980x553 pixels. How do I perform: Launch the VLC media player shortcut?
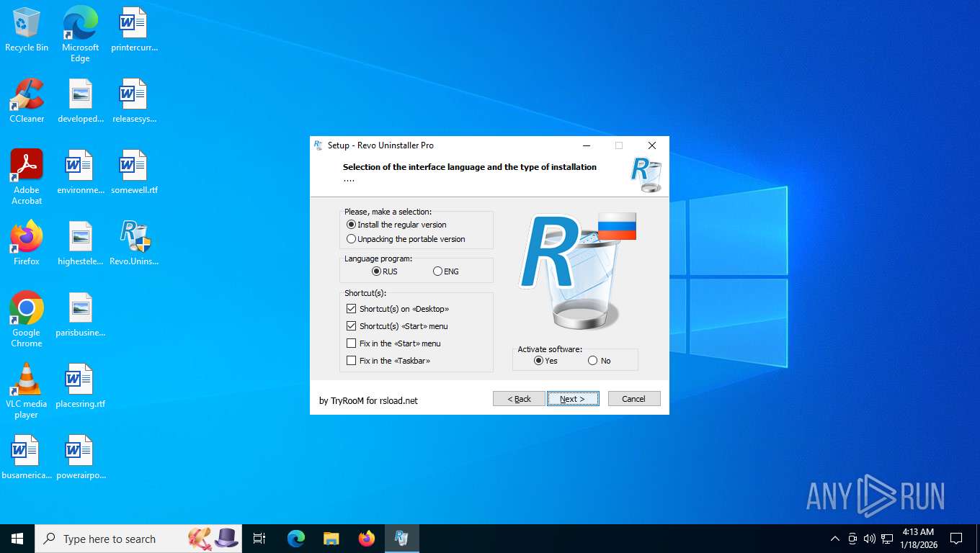pyautogui.click(x=27, y=390)
